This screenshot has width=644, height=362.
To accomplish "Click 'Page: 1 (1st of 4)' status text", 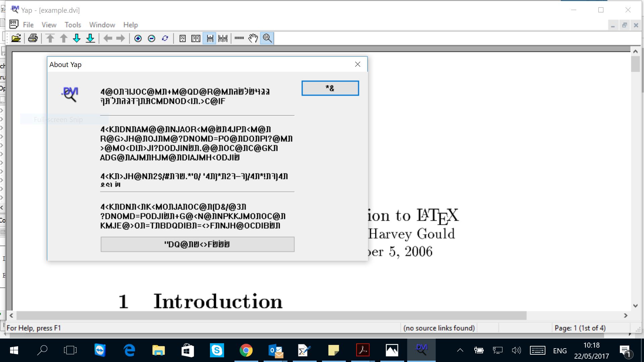I will pyautogui.click(x=580, y=328).
